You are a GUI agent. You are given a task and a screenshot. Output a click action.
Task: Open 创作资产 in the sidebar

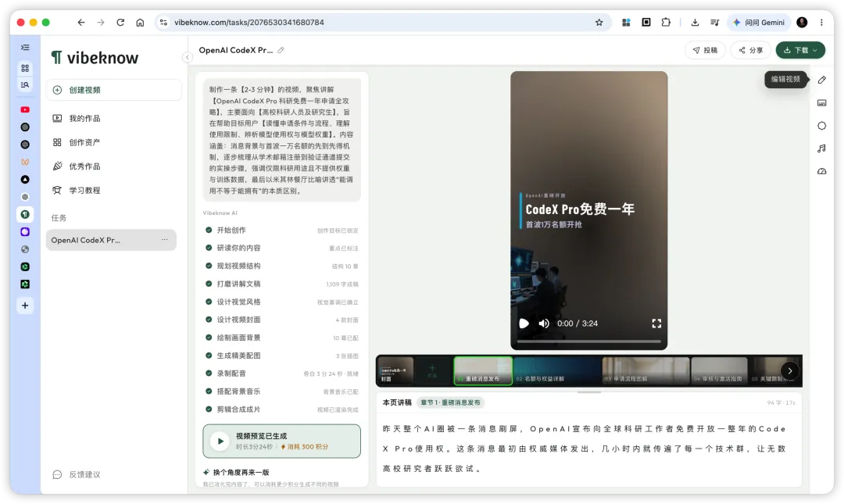click(x=76, y=142)
